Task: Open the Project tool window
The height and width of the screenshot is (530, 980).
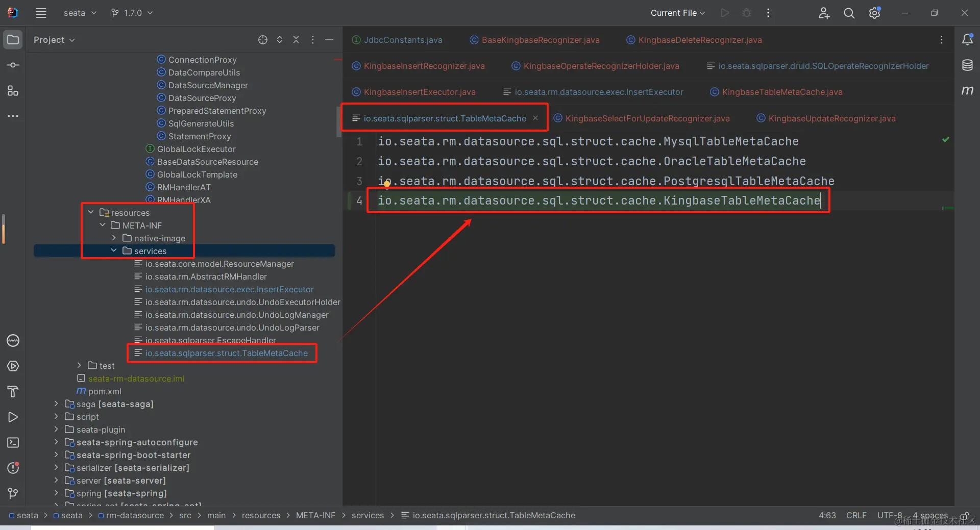Action: (x=13, y=40)
